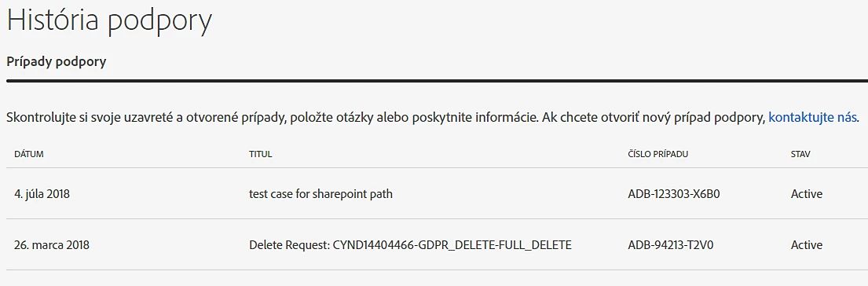Click the História podpory page heading
This screenshot has height=286, width=868.
(x=110, y=22)
